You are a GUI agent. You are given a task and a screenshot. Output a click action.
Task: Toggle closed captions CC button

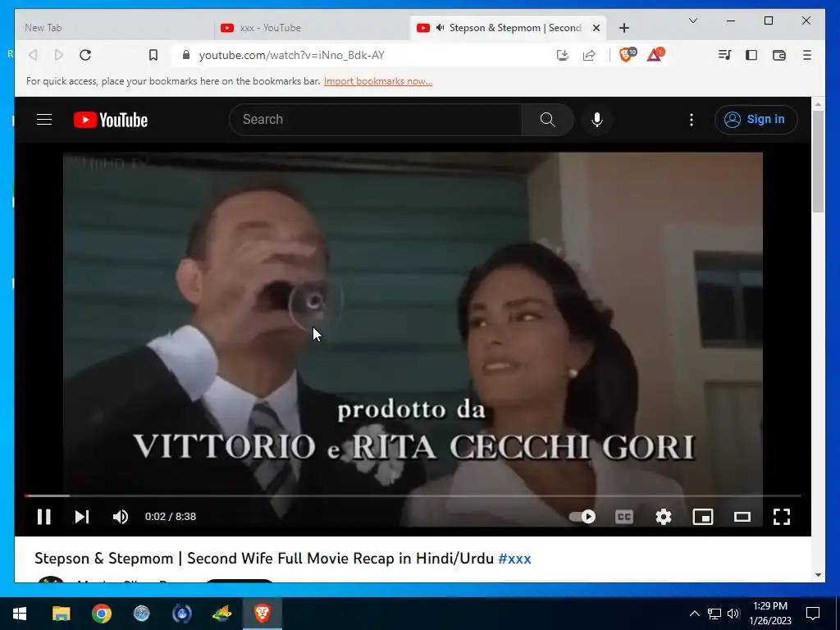click(x=624, y=517)
